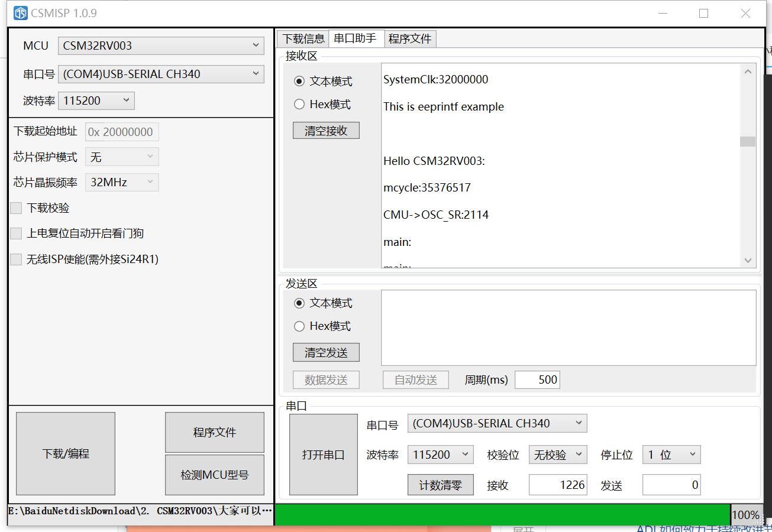Open the serial panel baud rate dropdown
772x532 pixels.
point(440,455)
